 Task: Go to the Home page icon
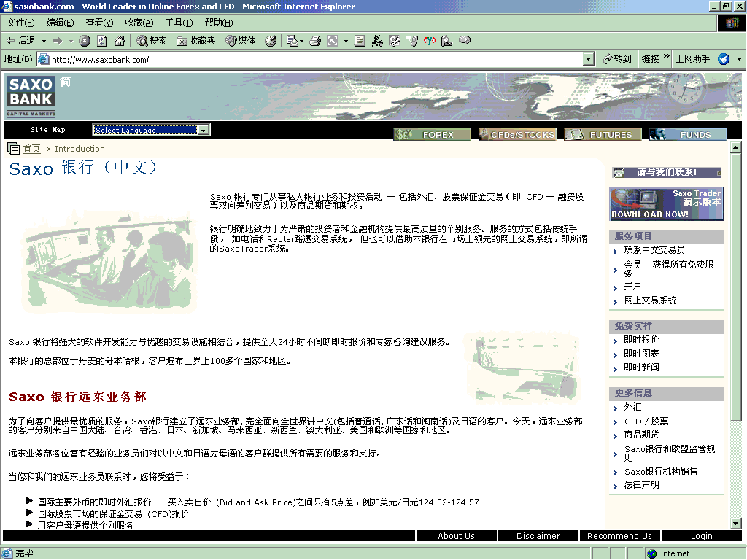tap(120, 41)
